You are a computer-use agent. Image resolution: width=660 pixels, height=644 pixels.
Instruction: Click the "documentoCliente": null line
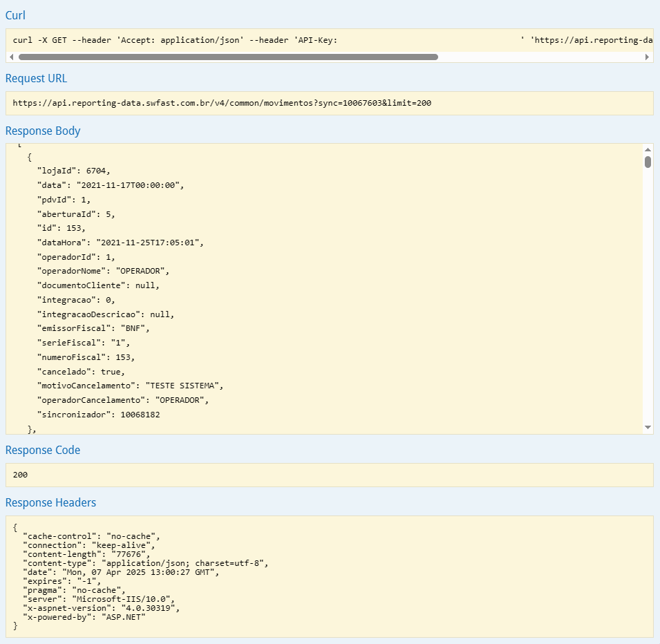99,285
